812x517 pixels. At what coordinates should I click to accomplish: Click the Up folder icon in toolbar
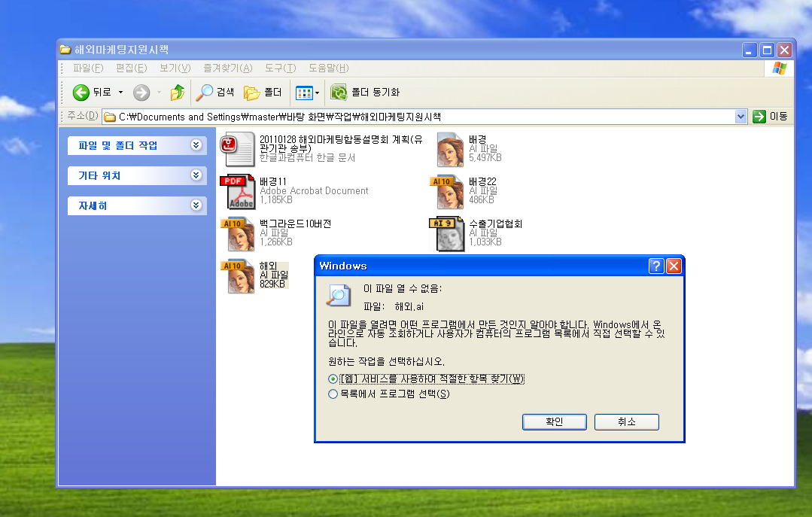click(178, 93)
